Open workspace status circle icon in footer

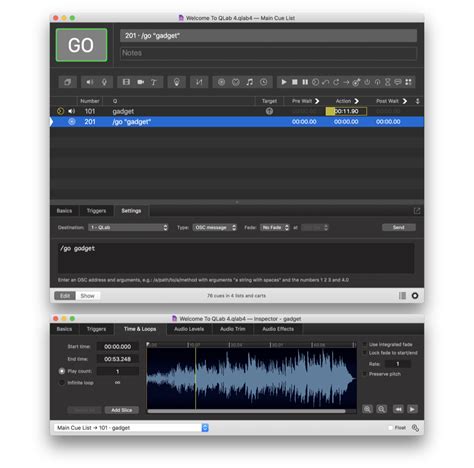coord(415,296)
